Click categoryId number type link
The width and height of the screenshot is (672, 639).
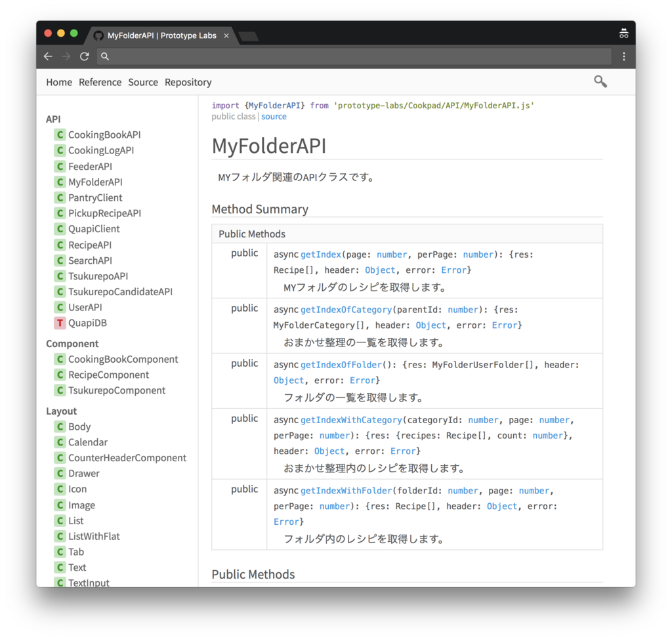(x=484, y=420)
